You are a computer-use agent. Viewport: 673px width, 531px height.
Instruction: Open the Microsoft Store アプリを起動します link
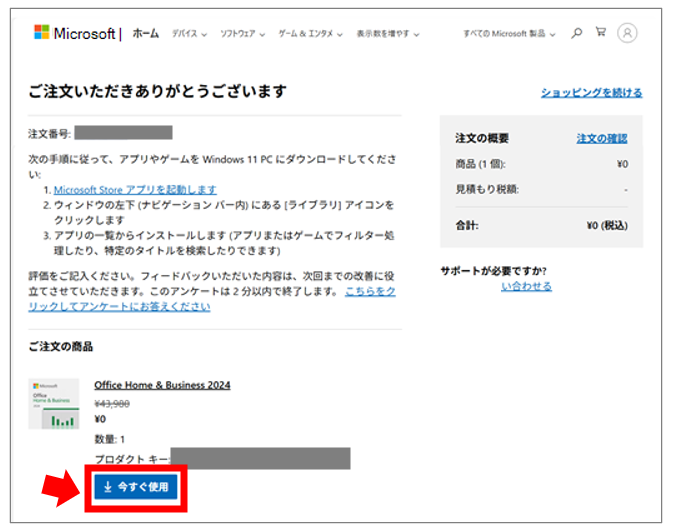[x=135, y=190]
